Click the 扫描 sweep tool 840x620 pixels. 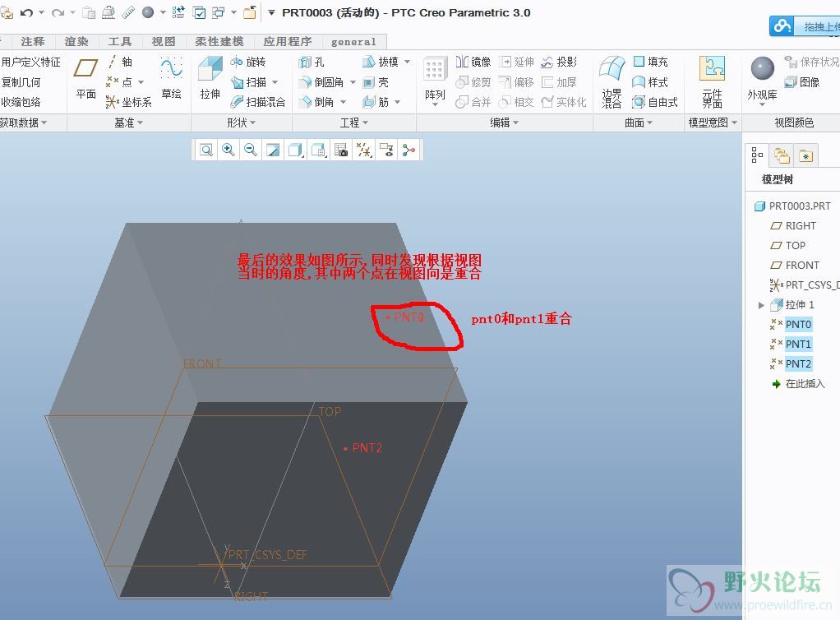coord(248,82)
